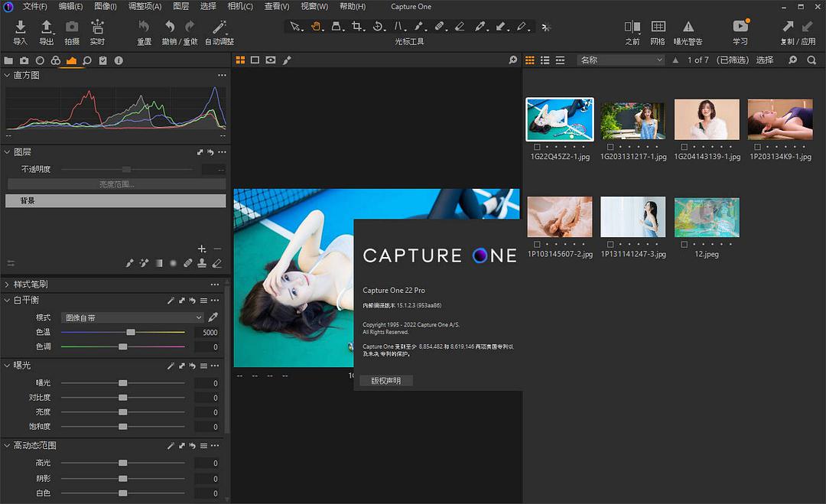Click the sort direction triangle
826x504 pixels.
tap(675, 60)
